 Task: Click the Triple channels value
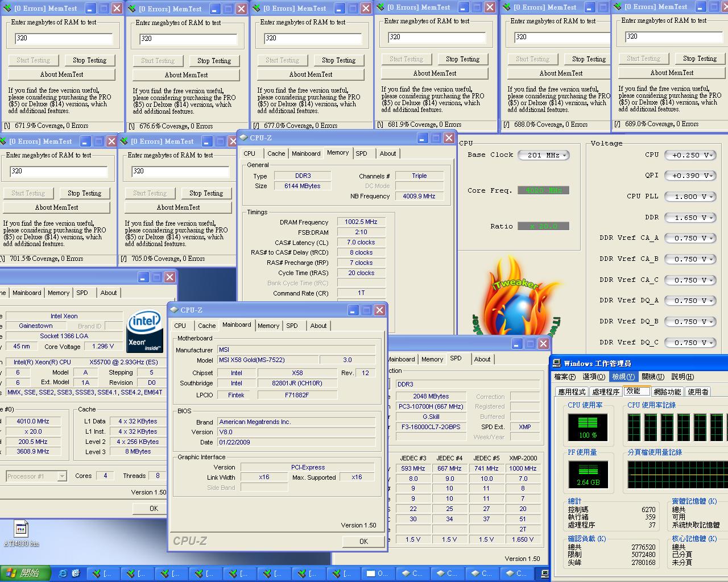[x=419, y=176]
